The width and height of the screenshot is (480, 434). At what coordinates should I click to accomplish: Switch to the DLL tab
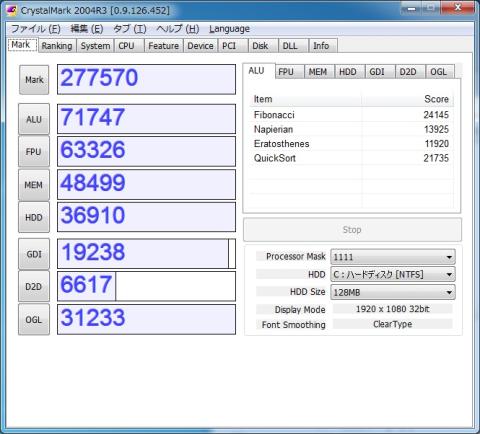coord(293,46)
